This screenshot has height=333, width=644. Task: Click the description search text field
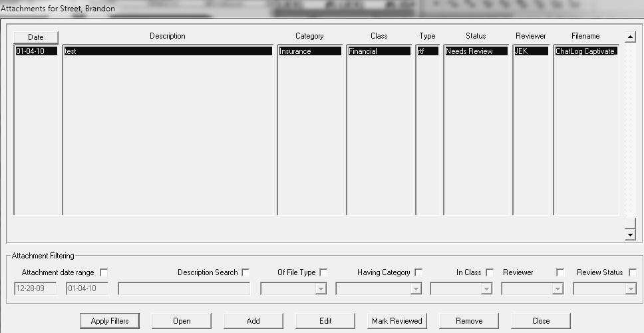(184, 289)
